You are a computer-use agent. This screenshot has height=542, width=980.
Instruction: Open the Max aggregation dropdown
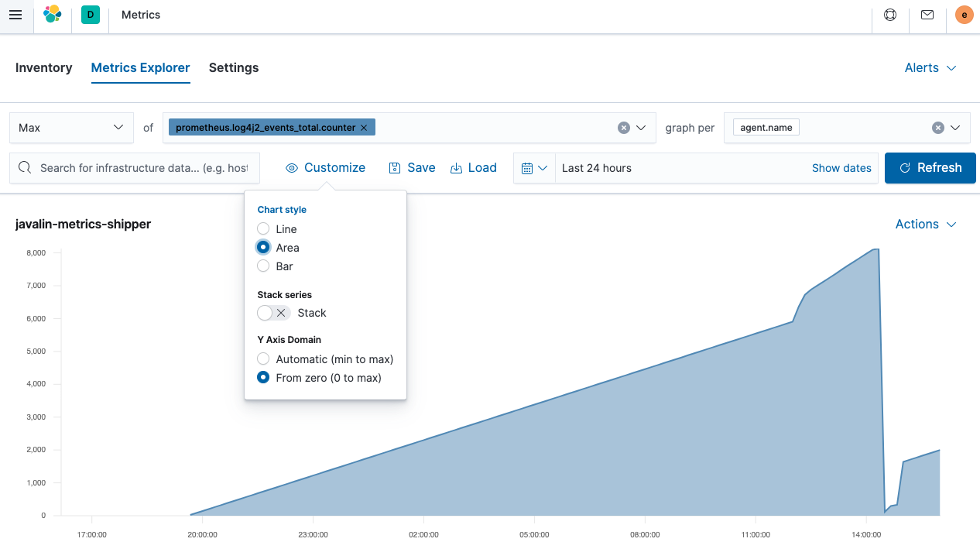point(71,127)
